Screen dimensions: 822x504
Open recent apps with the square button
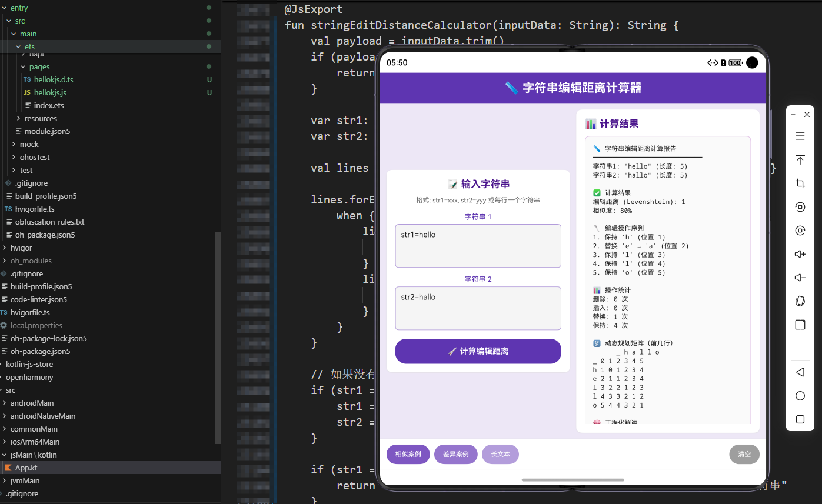[800, 419]
